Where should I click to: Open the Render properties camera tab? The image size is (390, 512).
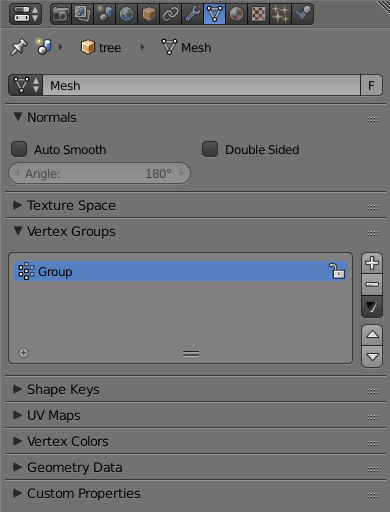click(x=61, y=14)
